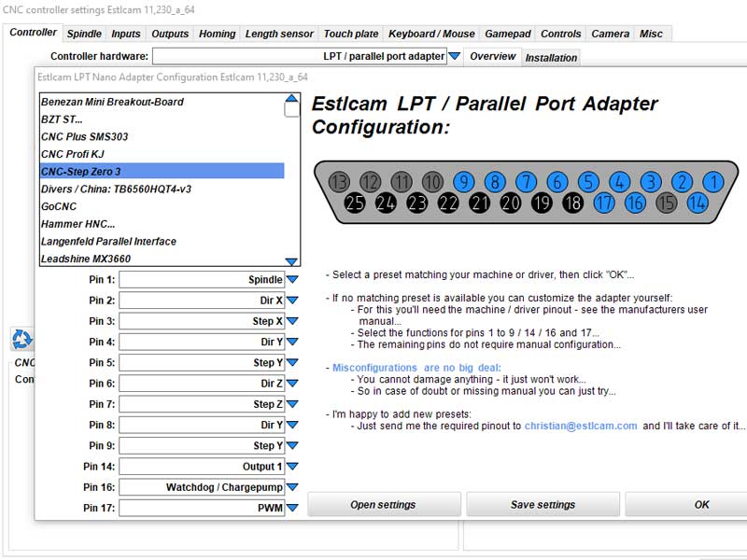Open the Pin 1 Spindle function dropdown

292,279
